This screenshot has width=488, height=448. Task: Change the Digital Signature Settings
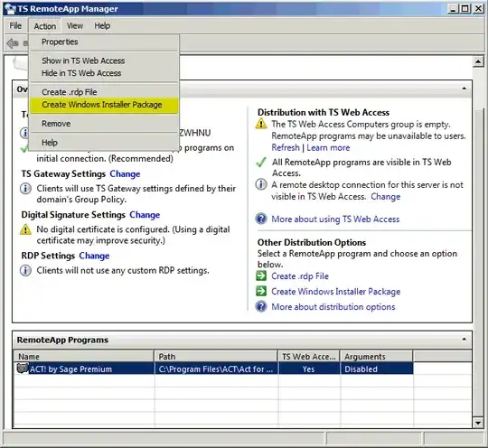pyautogui.click(x=145, y=215)
